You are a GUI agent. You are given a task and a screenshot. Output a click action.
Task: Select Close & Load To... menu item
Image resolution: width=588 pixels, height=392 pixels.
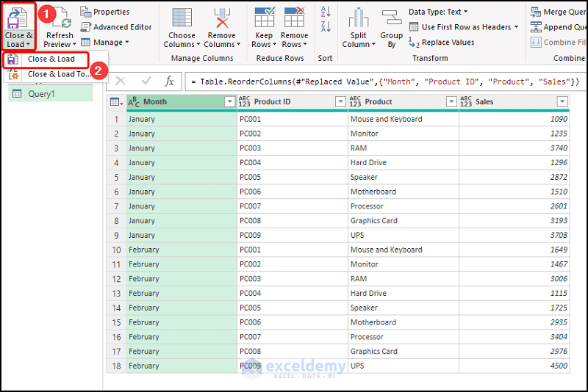[x=56, y=74]
